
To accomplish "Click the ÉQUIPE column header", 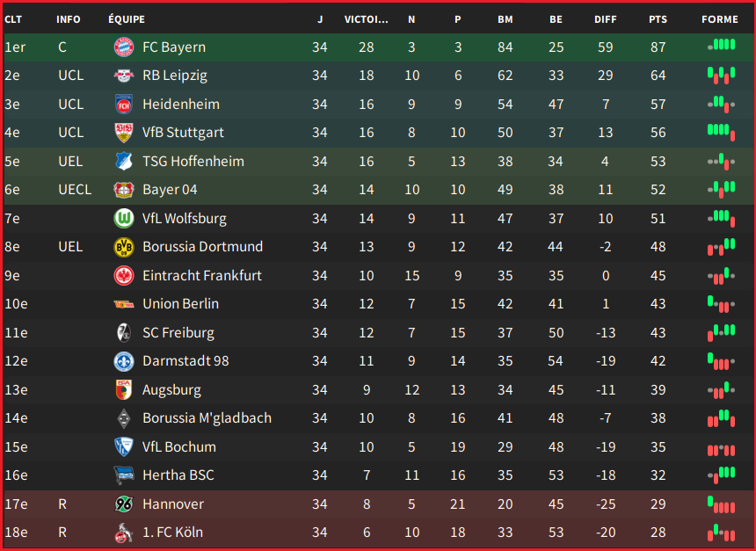I will (127, 19).
